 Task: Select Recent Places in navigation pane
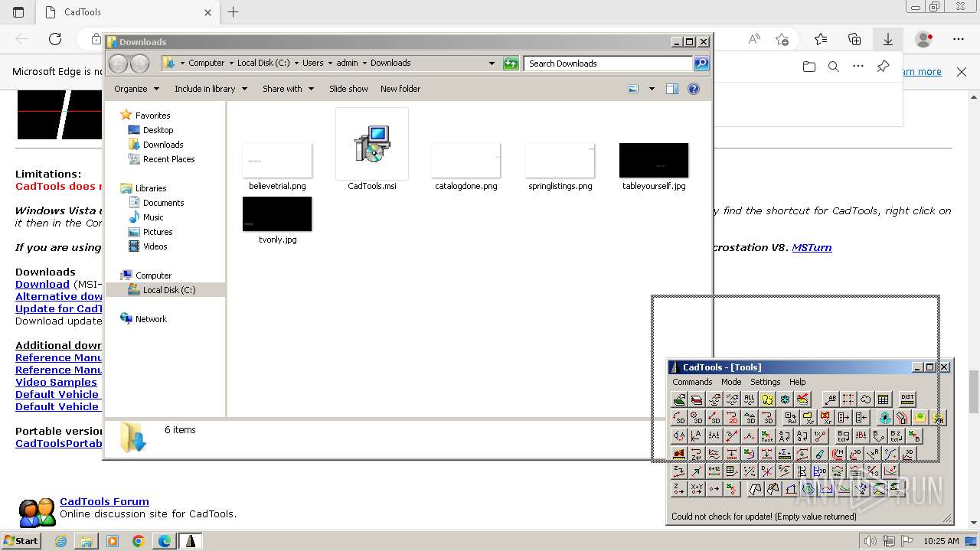[168, 159]
